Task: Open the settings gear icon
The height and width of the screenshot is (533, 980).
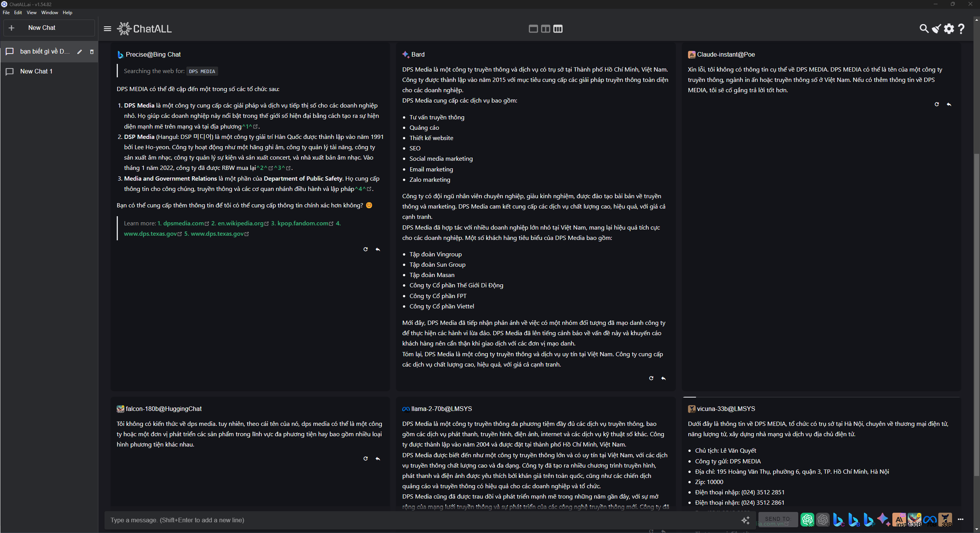Action: point(949,29)
